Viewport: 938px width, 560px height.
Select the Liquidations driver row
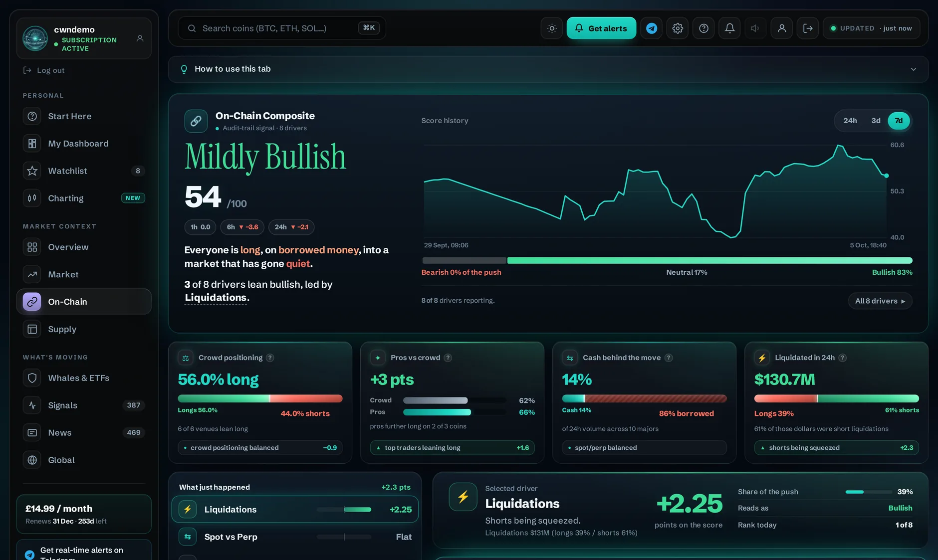[x=295, y=510]
